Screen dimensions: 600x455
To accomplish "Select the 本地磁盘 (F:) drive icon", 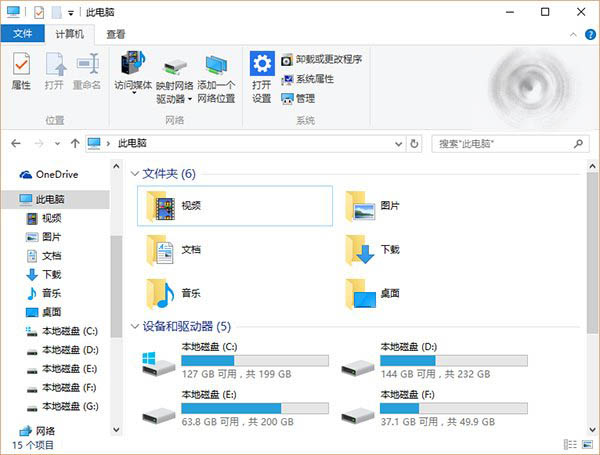I will point(358,416).
